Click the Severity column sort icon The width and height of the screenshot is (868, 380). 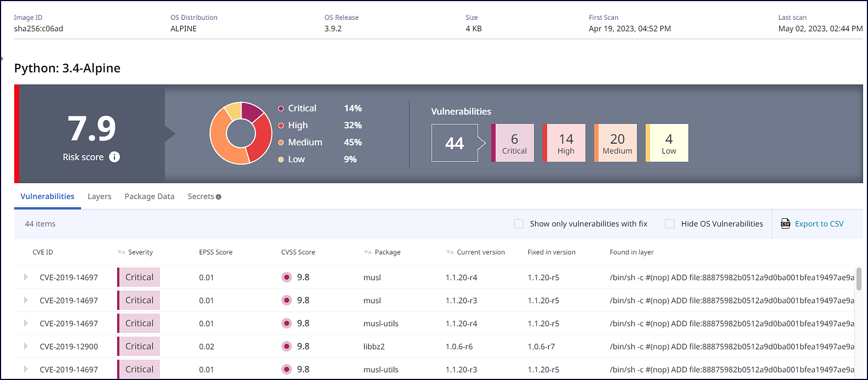coord(121,252)
